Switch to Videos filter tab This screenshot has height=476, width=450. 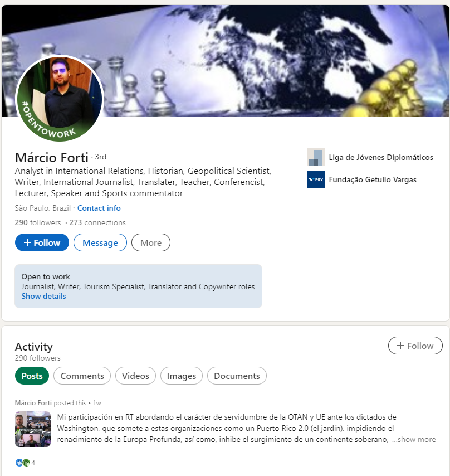135,376
